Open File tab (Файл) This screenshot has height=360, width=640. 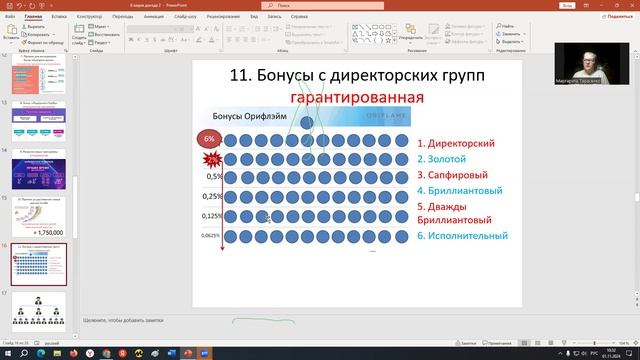pyautogui.click(x=10, y=17)
